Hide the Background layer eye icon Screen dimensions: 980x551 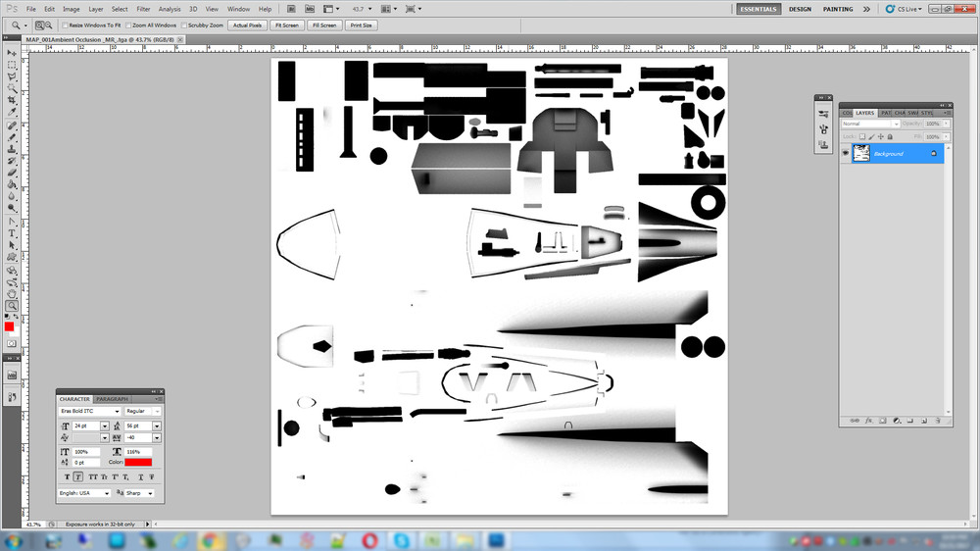pyautogui.click(x=846, y=153)
